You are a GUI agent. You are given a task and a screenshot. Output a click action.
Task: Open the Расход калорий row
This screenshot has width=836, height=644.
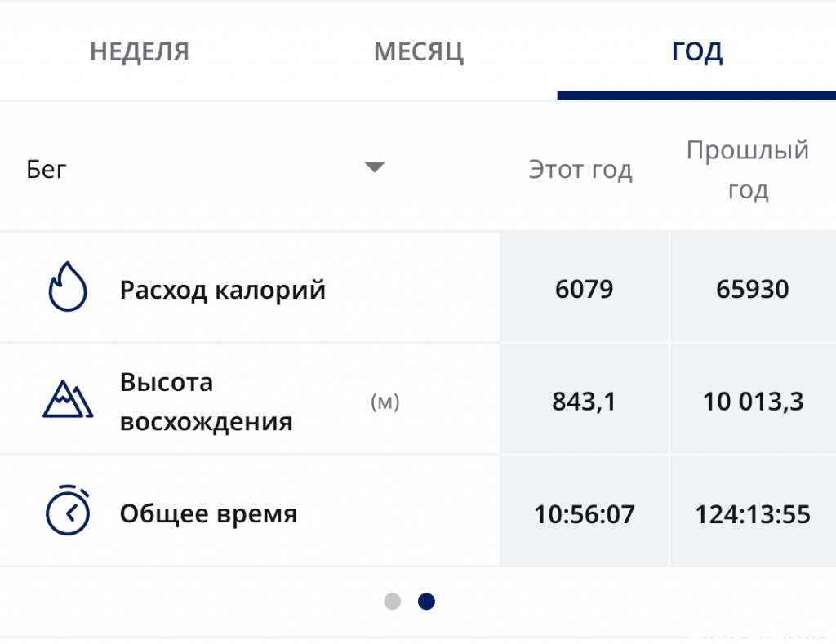[x=250, y=288]
